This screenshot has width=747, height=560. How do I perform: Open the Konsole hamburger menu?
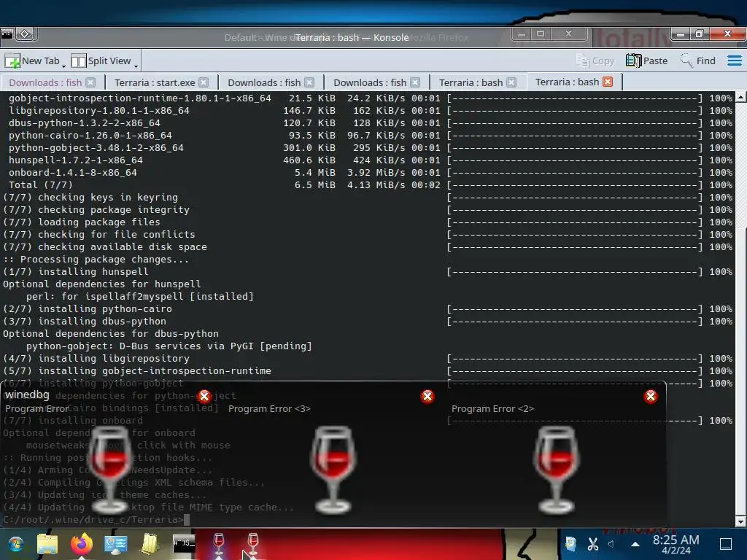click(x=734, y=61)
